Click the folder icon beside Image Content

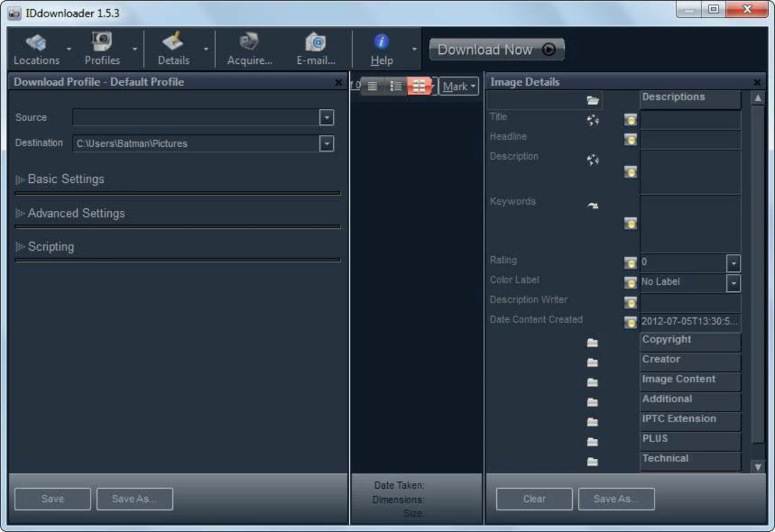pyautogui.click(x=592, y=382)
